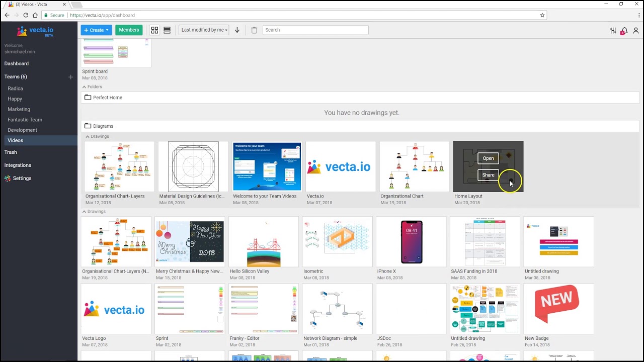Reload the browser page

click(26, 15)
